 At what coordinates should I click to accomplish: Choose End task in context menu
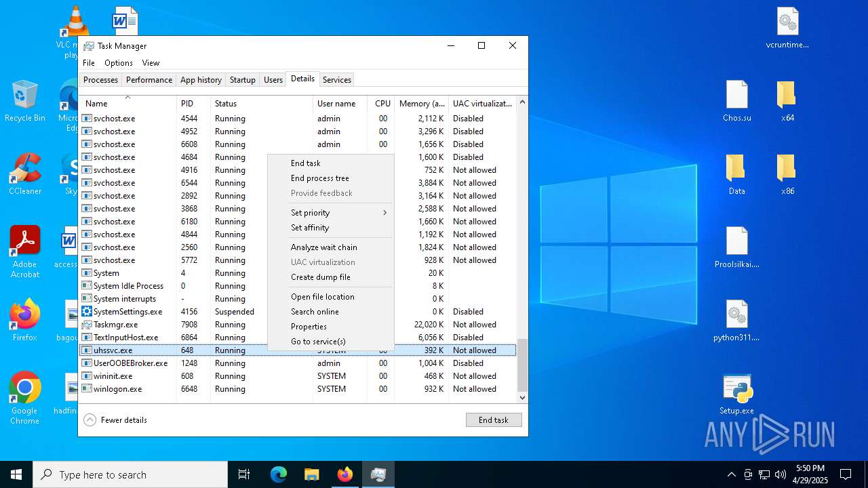coord(331,163)
